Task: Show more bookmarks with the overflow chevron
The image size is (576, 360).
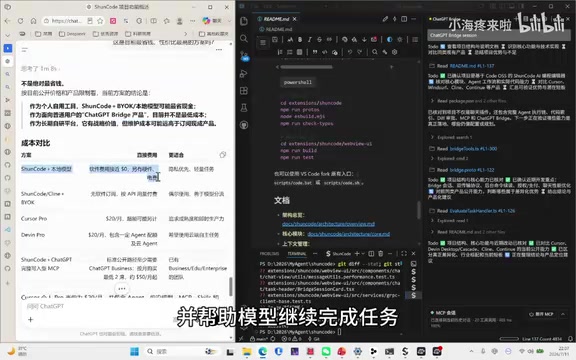Action: [x=186, y=34]
